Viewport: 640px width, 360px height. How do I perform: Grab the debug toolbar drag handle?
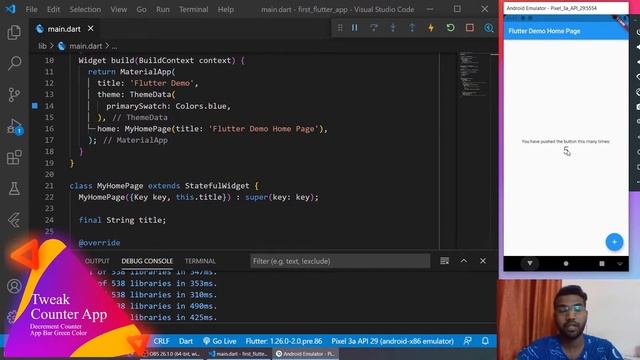[x=340, y=28]
